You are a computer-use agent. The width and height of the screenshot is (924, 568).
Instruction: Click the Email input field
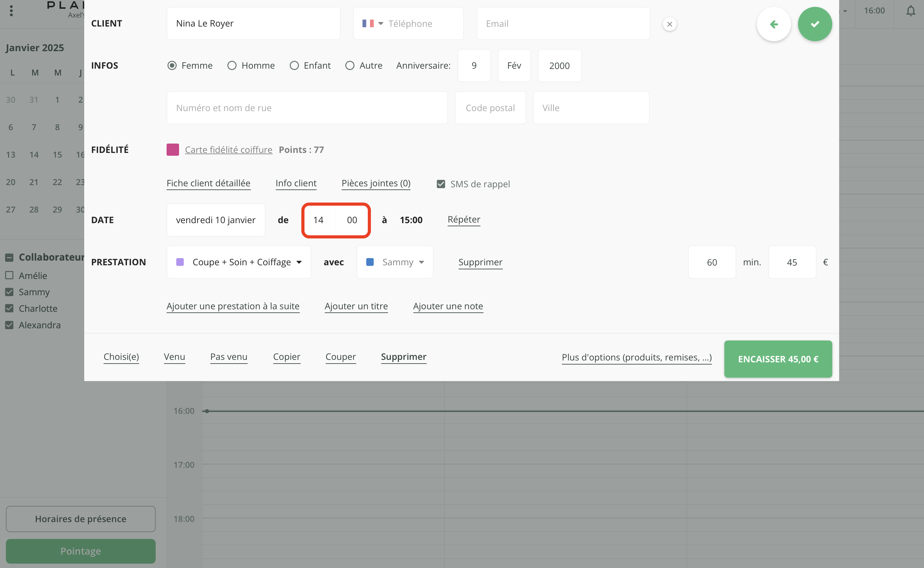pyautogui.click(x=563, y=24)
